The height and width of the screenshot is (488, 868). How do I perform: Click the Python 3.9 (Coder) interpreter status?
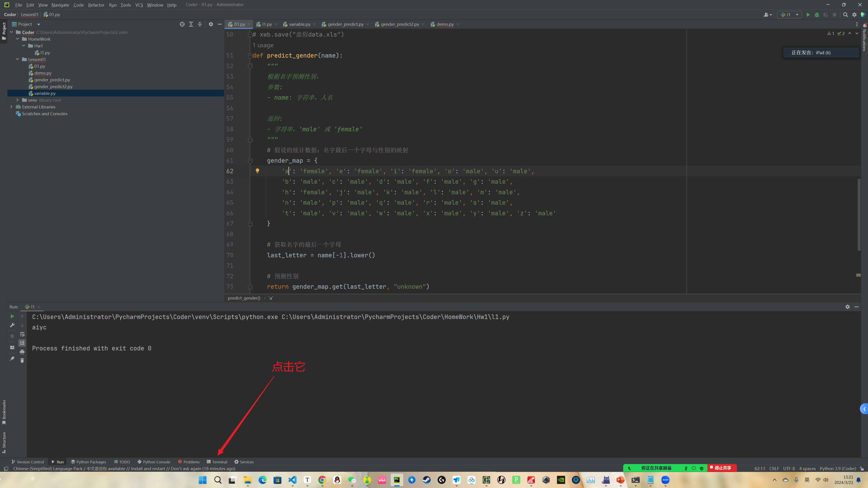coord(838,469)
